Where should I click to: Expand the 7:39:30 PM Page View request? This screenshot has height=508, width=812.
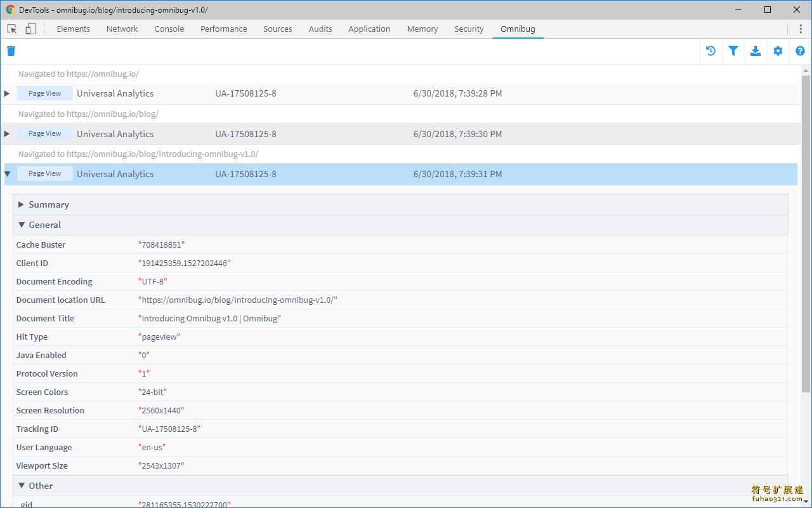pos(7,133)
